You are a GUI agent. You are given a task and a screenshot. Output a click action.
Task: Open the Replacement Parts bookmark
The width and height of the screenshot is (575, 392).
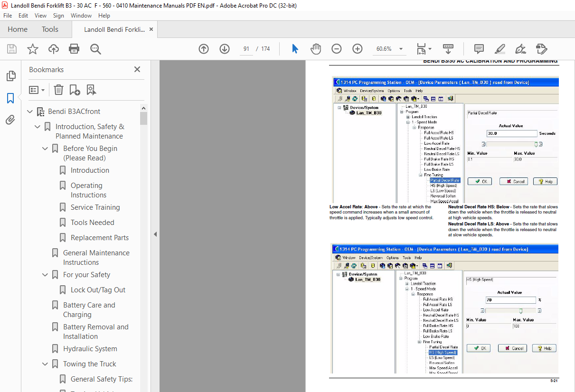100,238
